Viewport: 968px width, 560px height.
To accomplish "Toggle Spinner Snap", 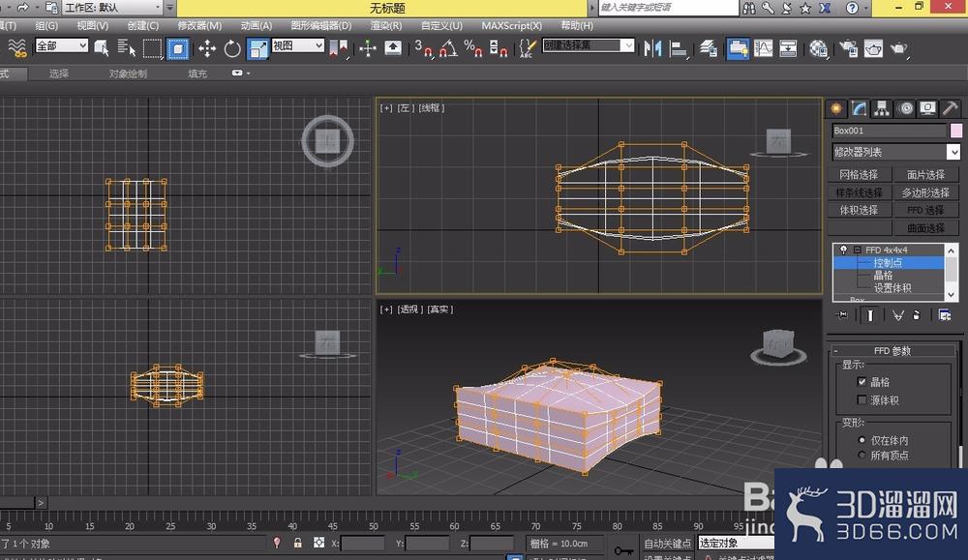I will (x=499, y=48).
